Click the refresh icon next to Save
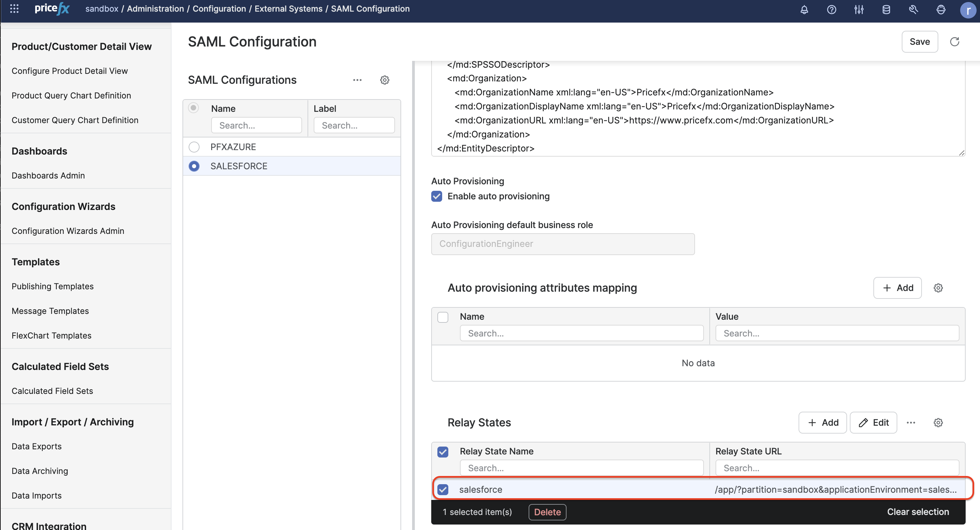The width and height of the screenshot is (980, 530). point(954,41)
